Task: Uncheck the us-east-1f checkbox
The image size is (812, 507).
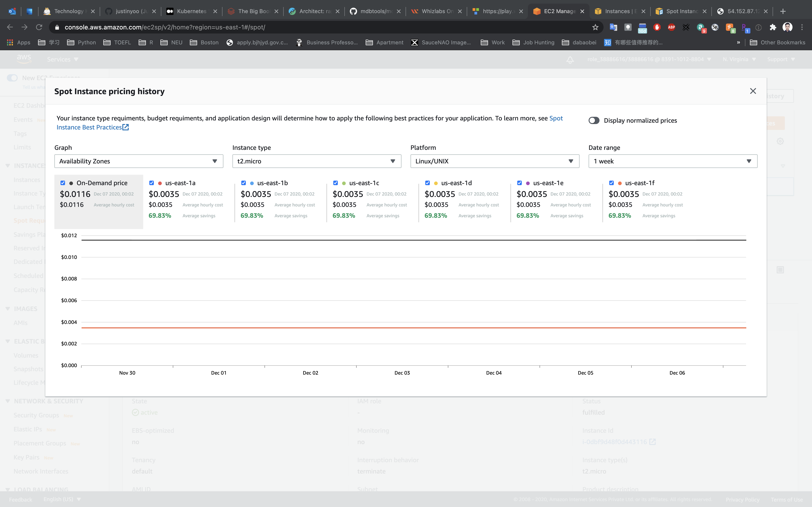Action: (x=611, y=183)
